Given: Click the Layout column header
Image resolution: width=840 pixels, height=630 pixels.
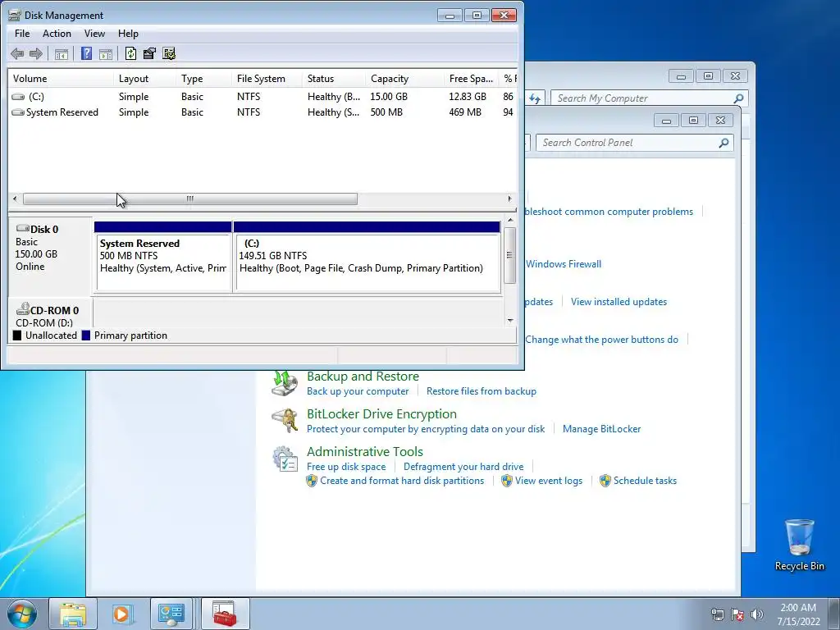Looking at the screenshot, I should click(144, 79).
